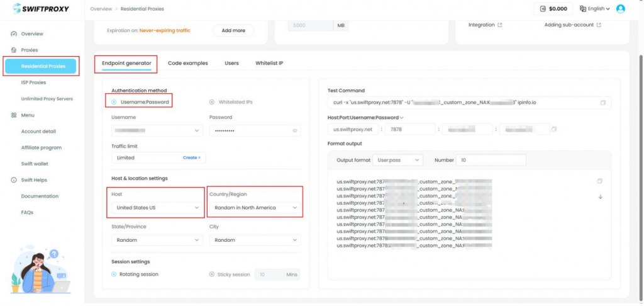
Task: Open the Output format dropdown
Action: pos(397,161)
